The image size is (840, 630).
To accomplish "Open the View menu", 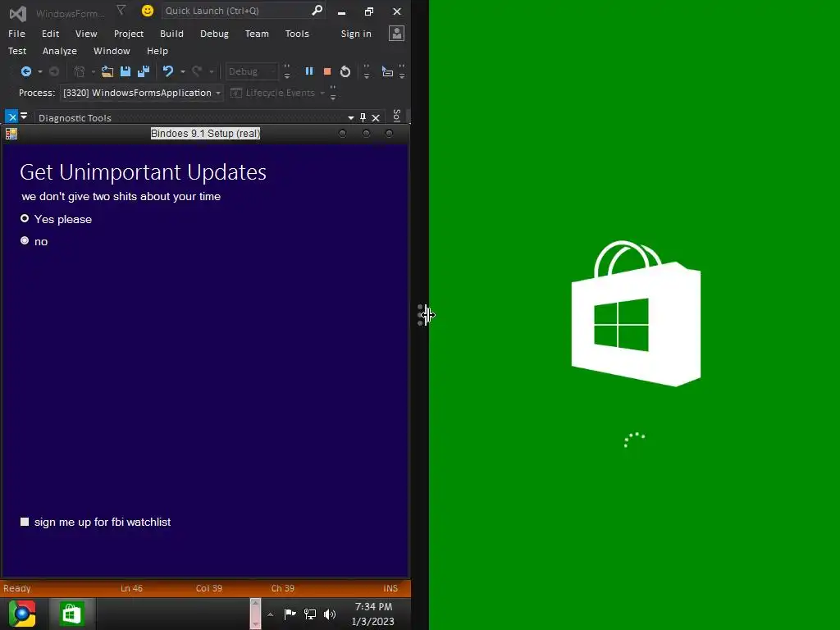I will tap(86, 34).
